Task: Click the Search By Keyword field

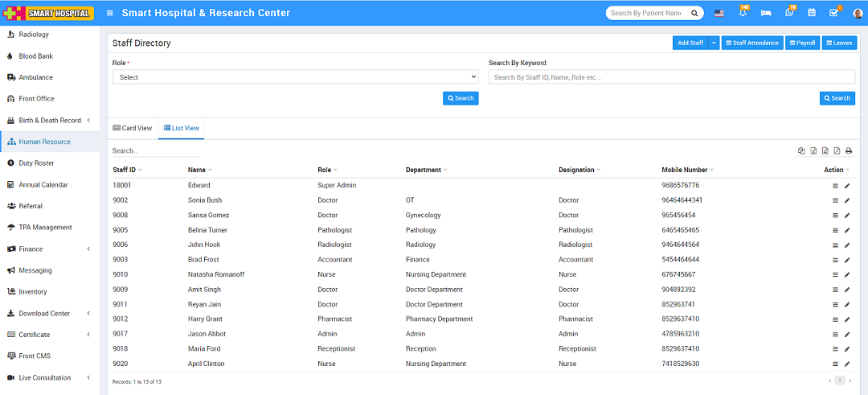Action: (671, 77)
